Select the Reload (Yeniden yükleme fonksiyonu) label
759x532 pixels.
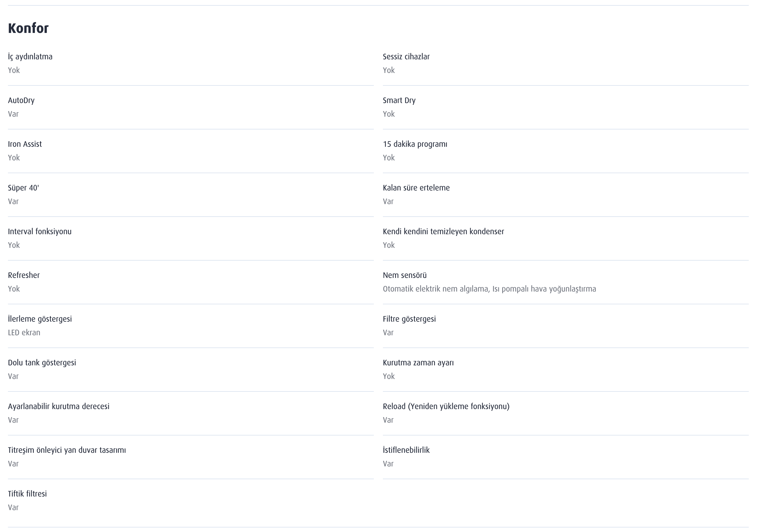[x=446, y=407]
